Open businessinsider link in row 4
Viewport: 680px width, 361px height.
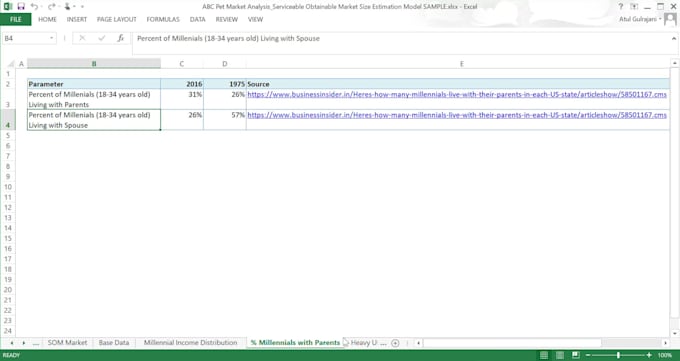tap(457, 115)
